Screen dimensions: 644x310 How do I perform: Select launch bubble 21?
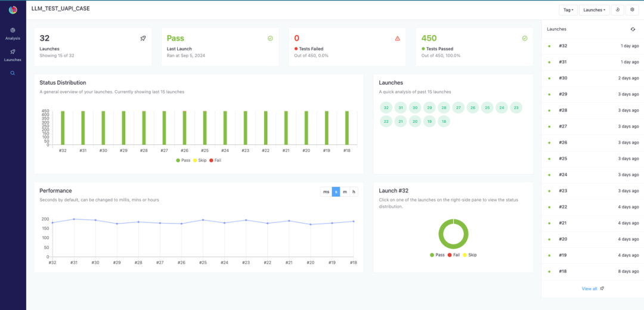[401, 121]
